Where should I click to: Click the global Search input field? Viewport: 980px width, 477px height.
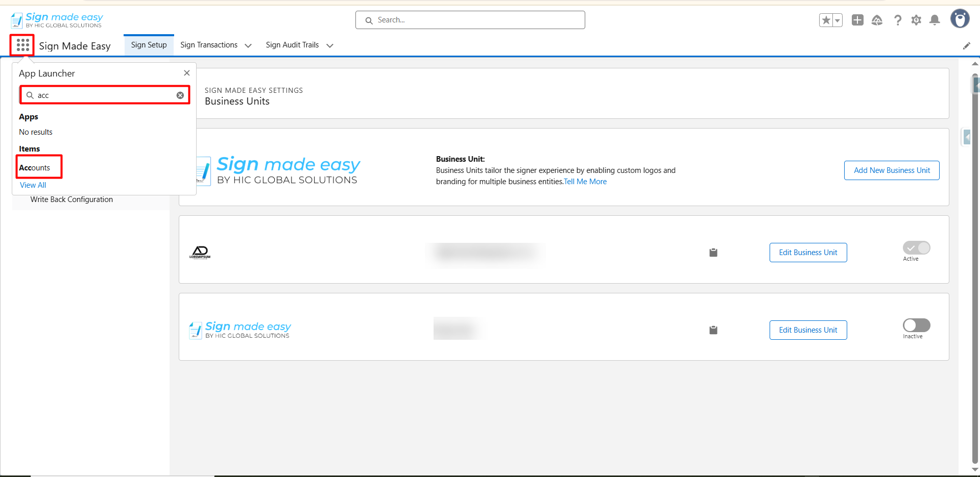point(470,20)
